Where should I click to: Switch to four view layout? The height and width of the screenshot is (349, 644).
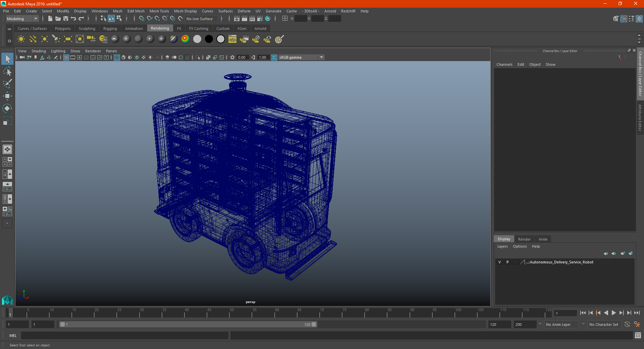[7, 162]
